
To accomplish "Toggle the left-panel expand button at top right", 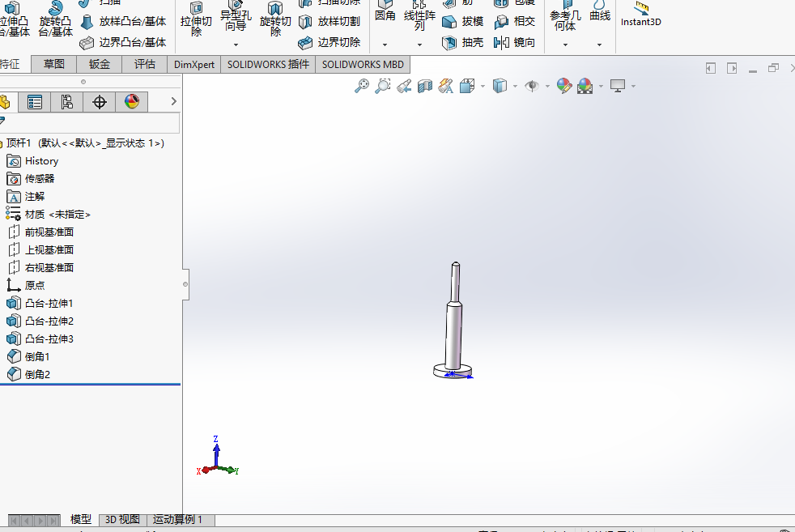I will pos(711,68).
